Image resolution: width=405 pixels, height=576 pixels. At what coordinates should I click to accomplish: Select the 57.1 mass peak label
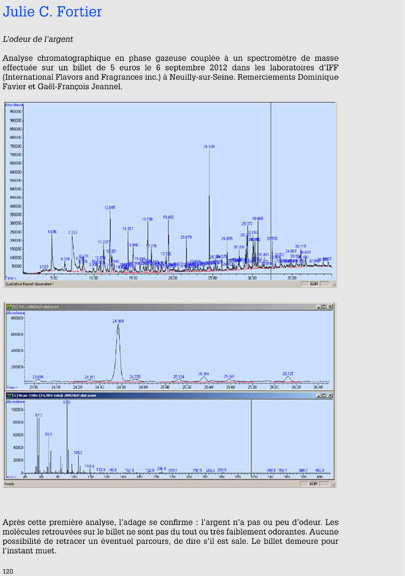click(39, 415)
